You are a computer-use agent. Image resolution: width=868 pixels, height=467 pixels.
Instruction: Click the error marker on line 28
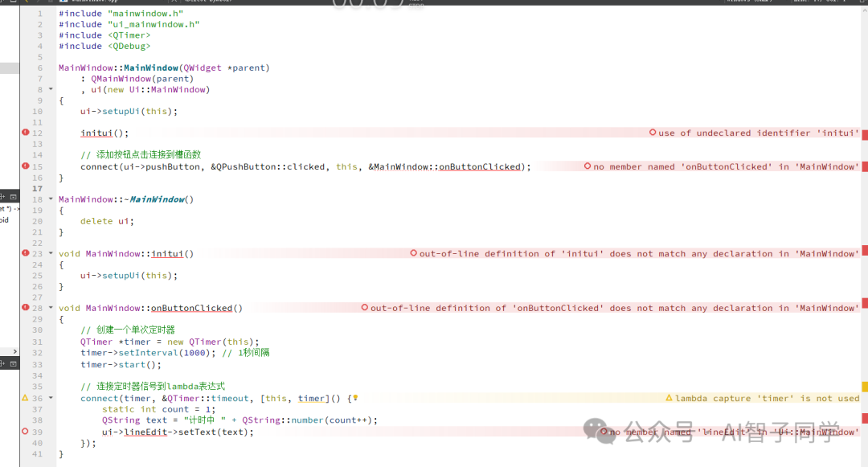tap(26, 307)
